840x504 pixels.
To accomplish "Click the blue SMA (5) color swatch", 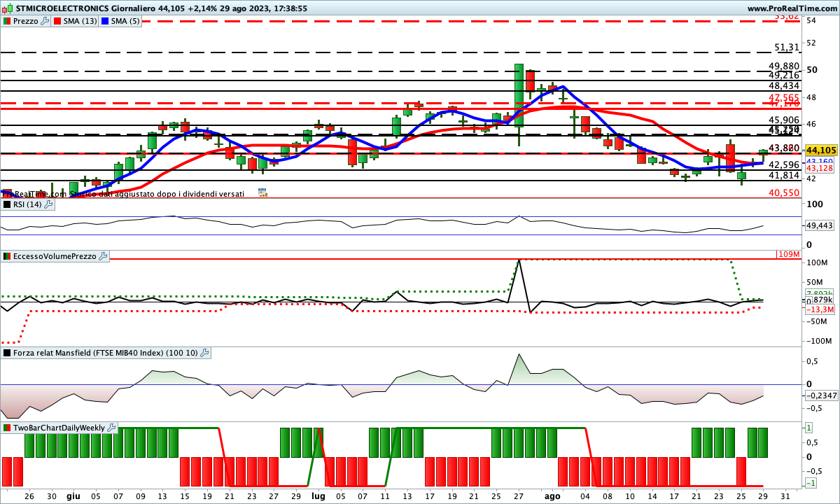I will pos(105,21).
